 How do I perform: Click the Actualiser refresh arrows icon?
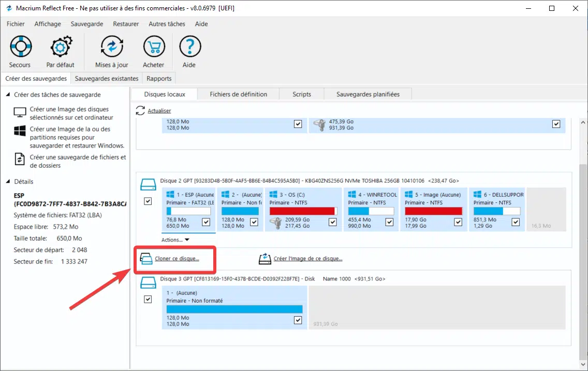140,111
